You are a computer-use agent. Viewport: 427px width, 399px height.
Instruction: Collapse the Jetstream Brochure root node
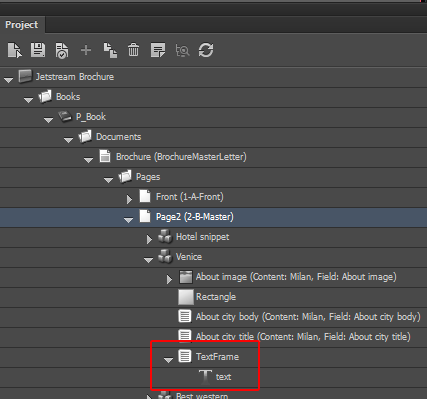pyautogui.click(x=8, y=80)
